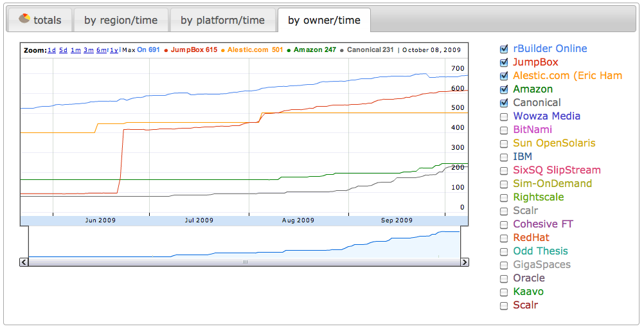This screenshot has width=644, height=331.
Task: Check the BitNami checkbox
Action: tap(504, 130)
